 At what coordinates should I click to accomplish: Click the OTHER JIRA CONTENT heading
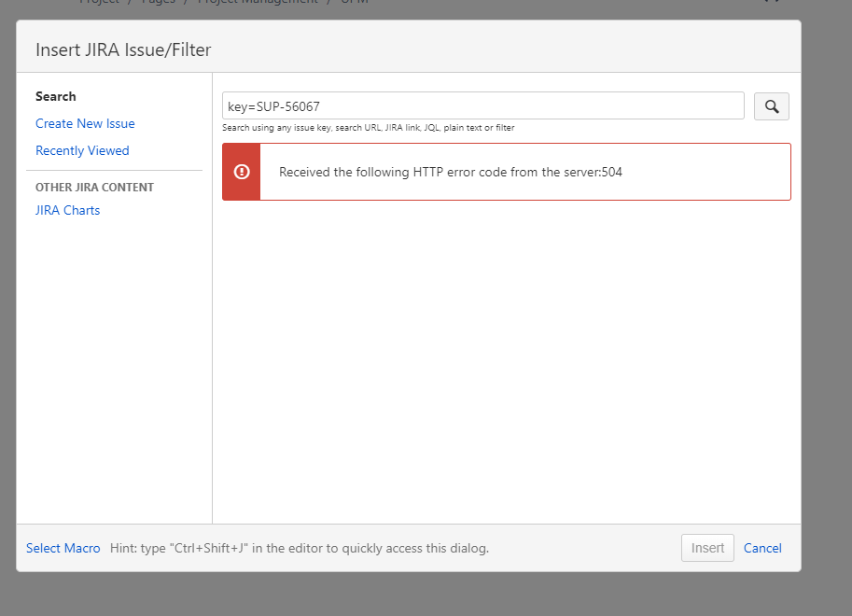pos(94,187)
